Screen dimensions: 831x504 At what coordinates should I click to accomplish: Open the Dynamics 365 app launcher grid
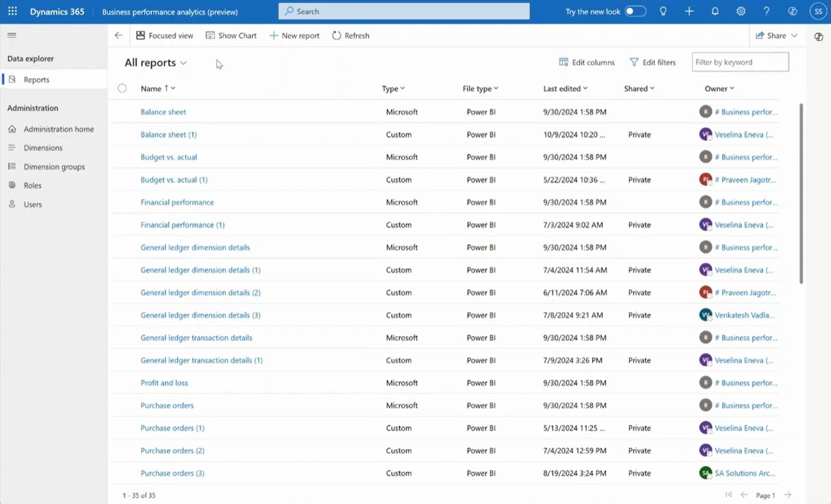pos(12,11)
